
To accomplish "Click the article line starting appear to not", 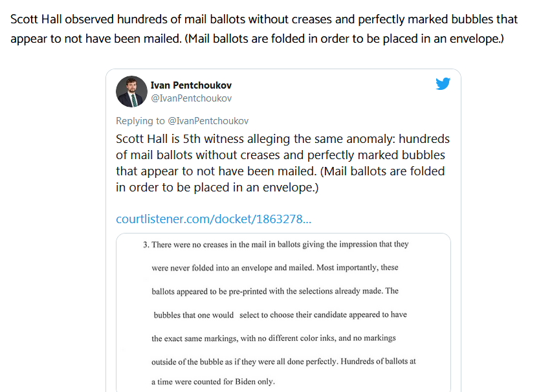I will [257, 38].
